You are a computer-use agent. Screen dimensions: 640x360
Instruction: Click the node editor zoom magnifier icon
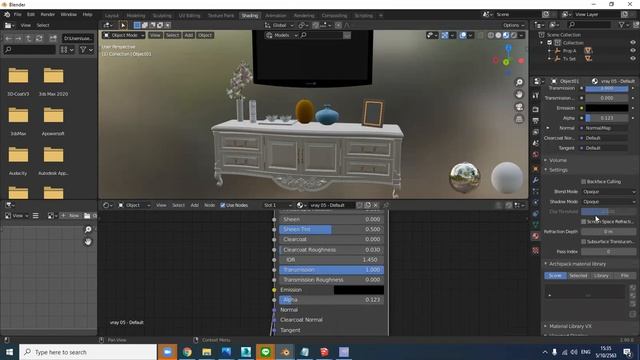[x=88, y=230]
